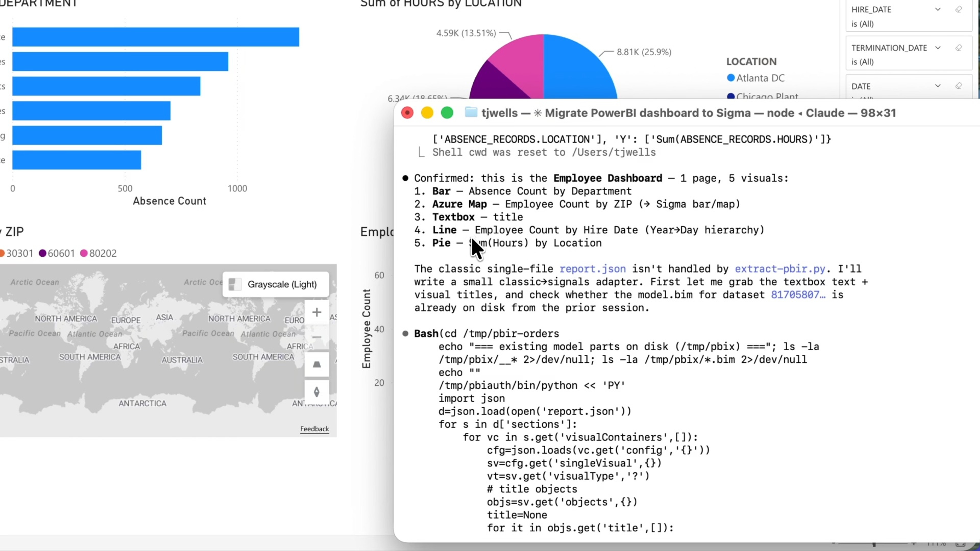Click the 30301 ZIP legend entry

17,253
